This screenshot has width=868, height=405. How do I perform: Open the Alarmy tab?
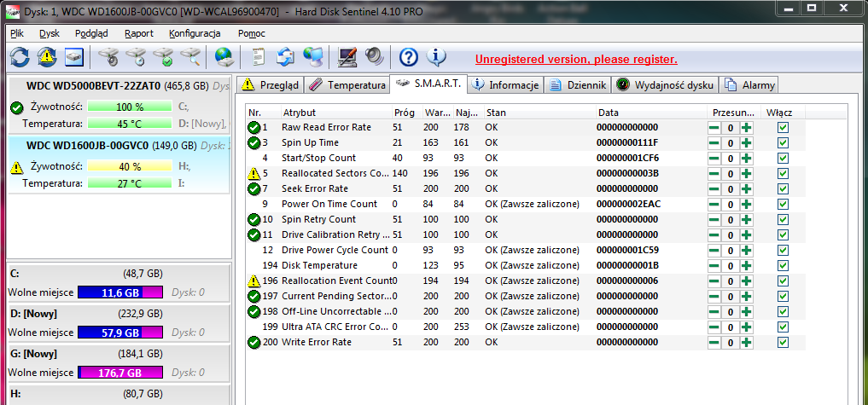click(x=749, y=85)
